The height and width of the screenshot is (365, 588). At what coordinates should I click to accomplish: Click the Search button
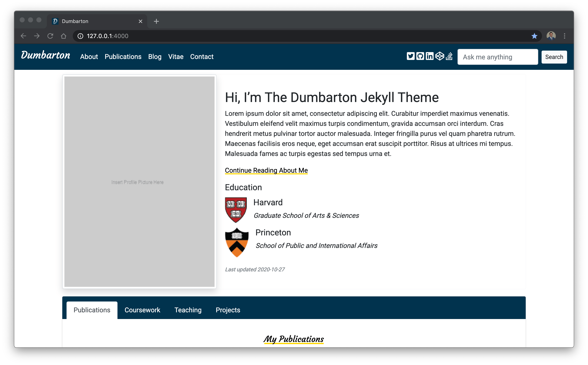click(554, 57)
